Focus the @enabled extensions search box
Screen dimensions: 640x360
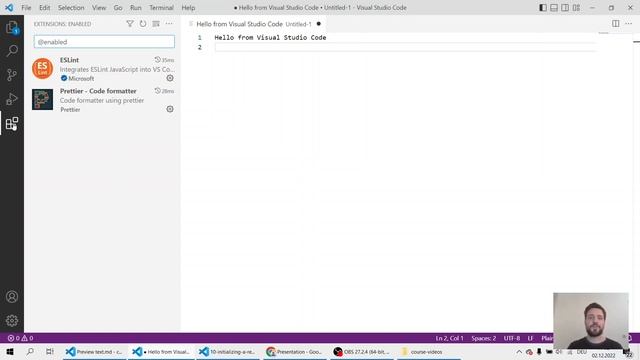(x=104, y=42)
